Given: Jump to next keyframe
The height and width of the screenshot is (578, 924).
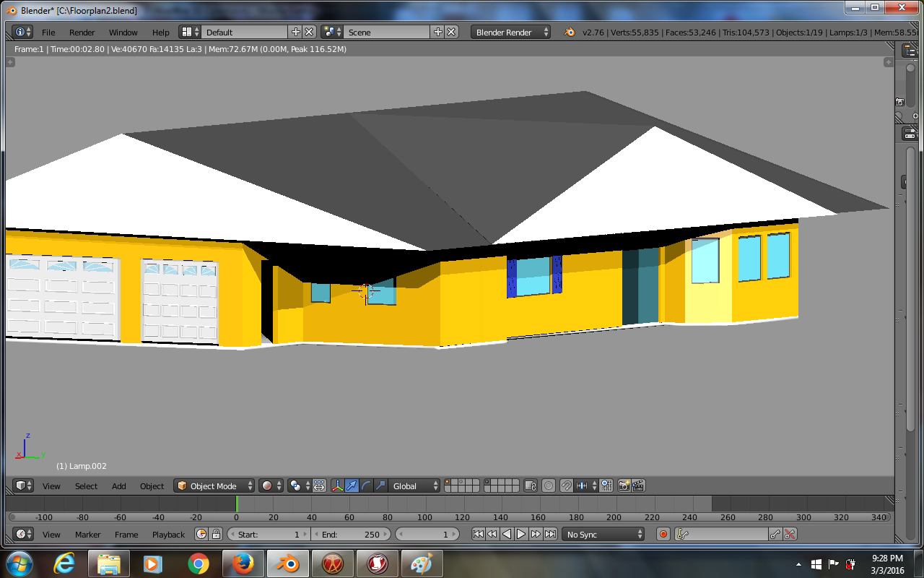Looking at the screenshot, I should (536, 534).
